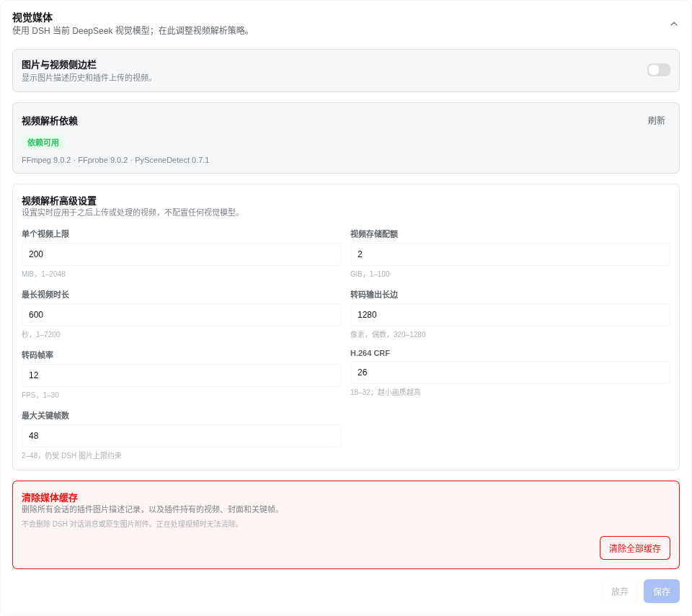692x616 pixels.
Task: Focus the 视频存储配额 input field
Action: point(510,254)
